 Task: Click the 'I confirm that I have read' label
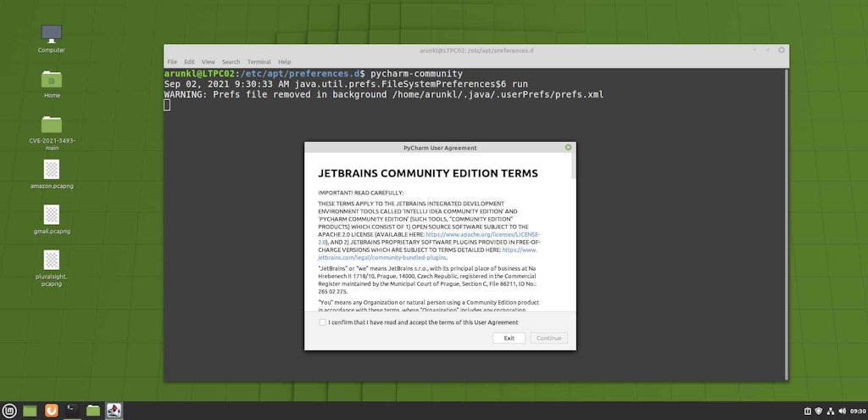423,322
